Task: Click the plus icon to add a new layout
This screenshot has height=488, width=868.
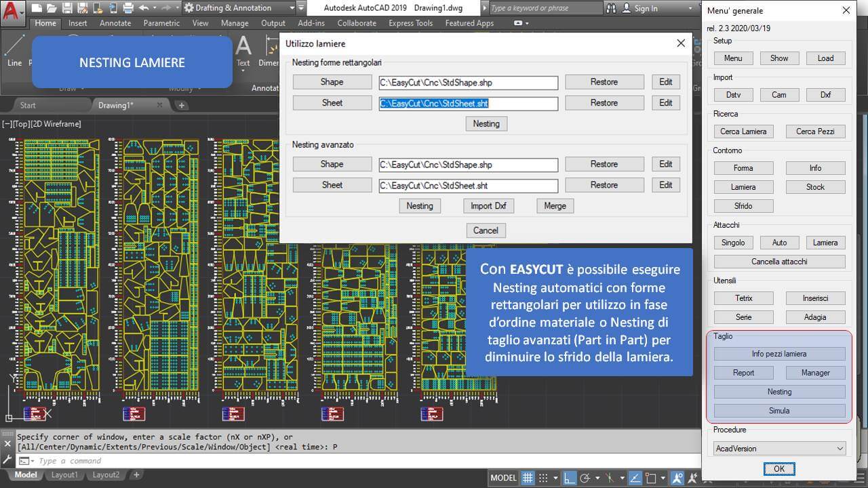Action: coord(136,475)
